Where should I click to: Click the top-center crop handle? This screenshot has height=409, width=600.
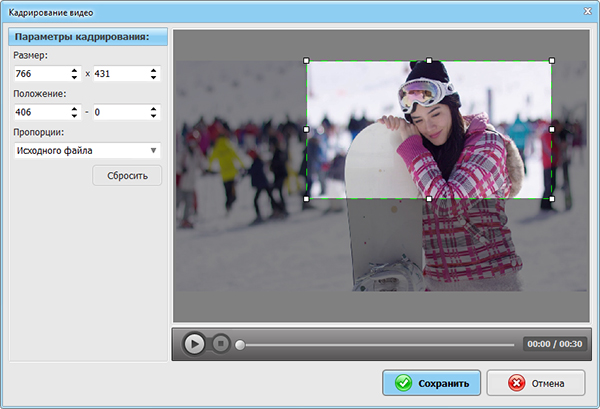429,60
